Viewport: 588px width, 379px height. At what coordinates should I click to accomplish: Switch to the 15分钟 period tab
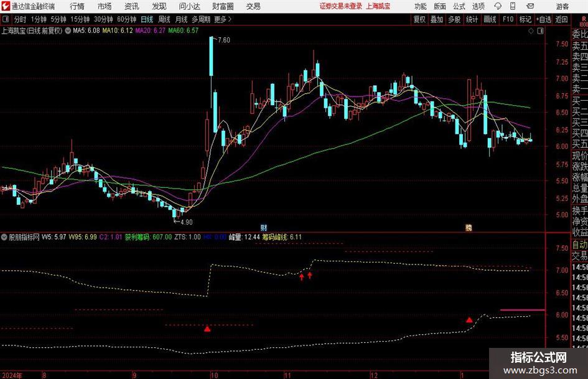[80, 19]
